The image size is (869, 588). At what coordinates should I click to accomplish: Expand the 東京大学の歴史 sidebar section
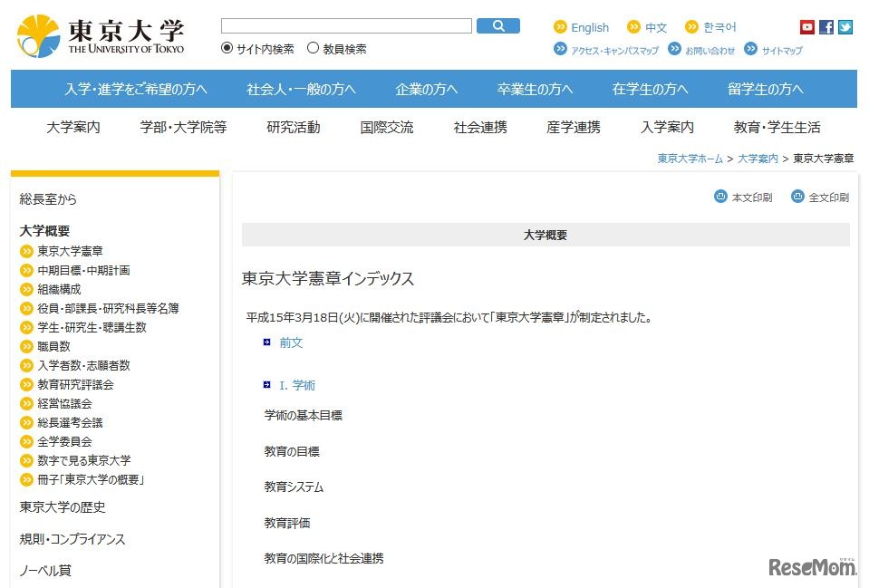click(x=63, y=507)
